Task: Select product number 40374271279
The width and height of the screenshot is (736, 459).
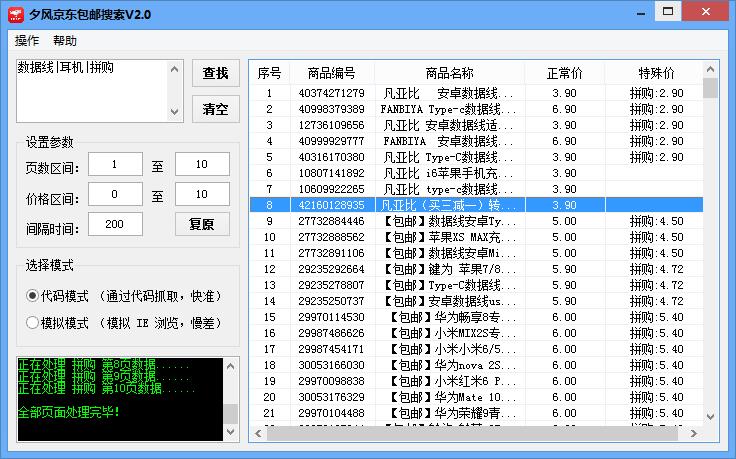Action: (331, 93)
